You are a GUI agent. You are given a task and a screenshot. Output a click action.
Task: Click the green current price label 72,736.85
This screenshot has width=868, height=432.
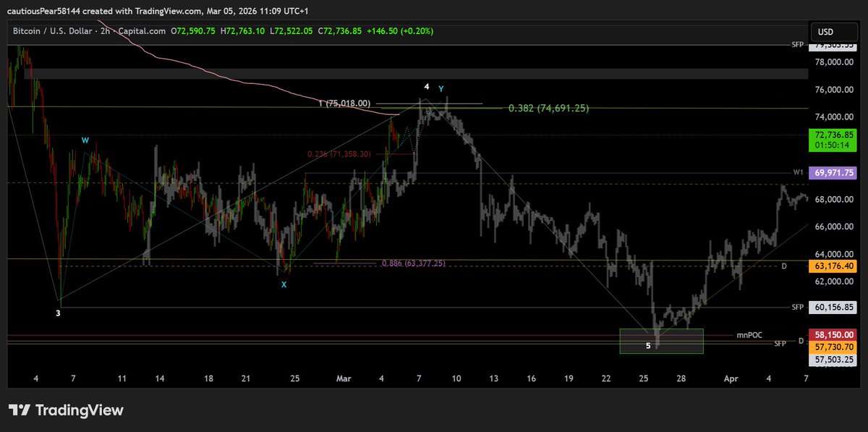click(x=834, y=135)
